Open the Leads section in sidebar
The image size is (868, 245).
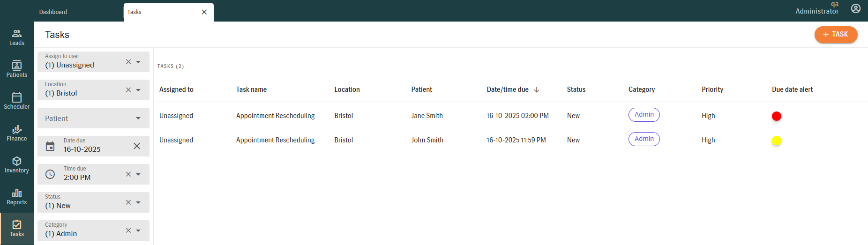pyautogui.click(x=17, y=37)
